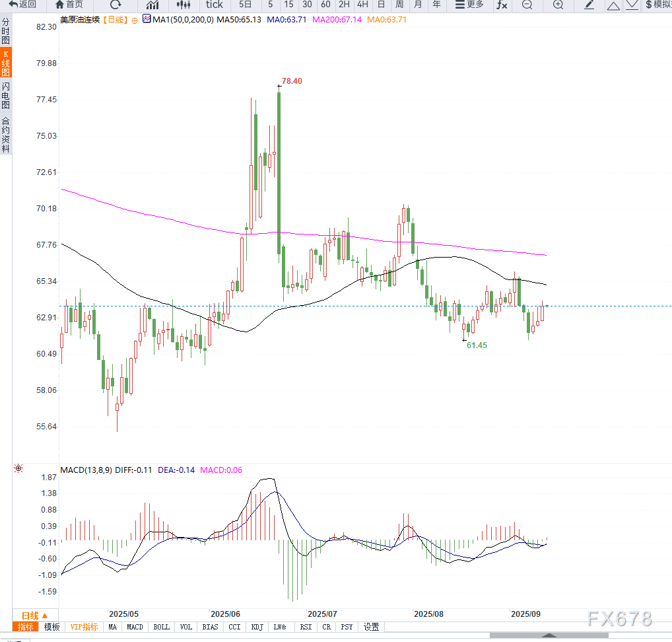Click the horizontal scrollbar thumb at bottom

tap(549, 635)
